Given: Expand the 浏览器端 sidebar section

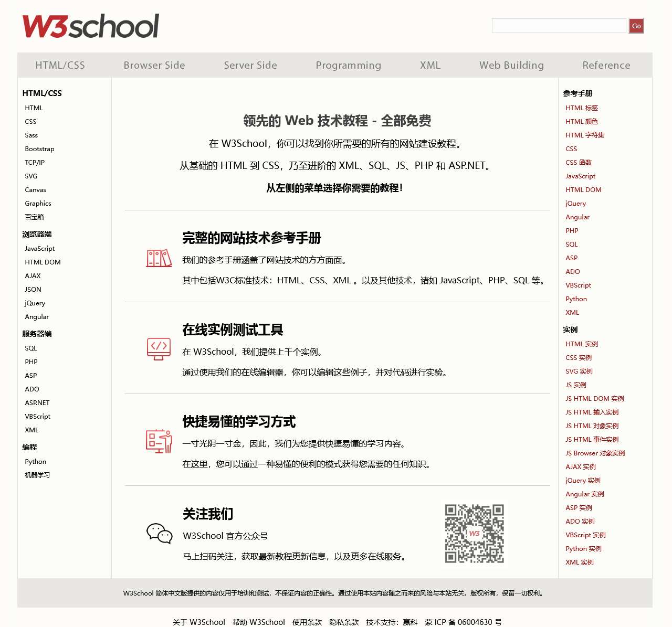Looking at the screenshot, I should coord(37,234).
